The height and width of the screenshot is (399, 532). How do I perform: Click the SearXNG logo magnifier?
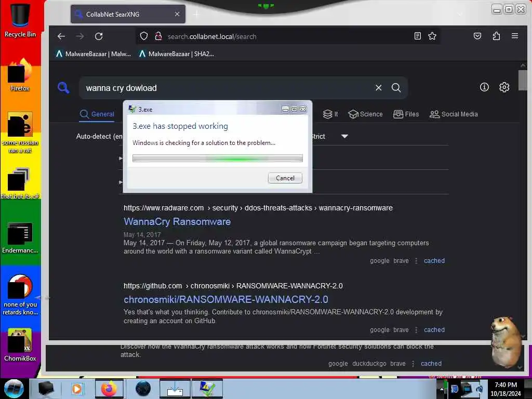pos(63,88)
